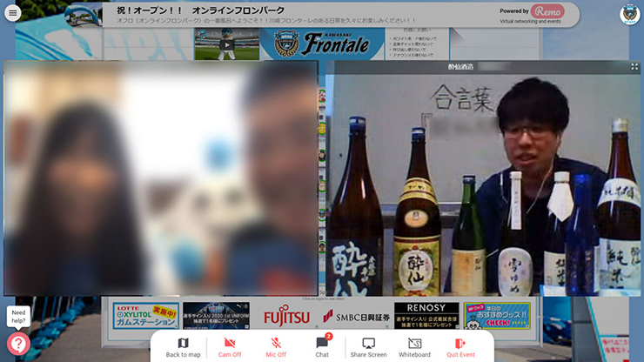Play the stadium mascot video thumbnail
The image size is (644, 362).
tap(227, 44)
